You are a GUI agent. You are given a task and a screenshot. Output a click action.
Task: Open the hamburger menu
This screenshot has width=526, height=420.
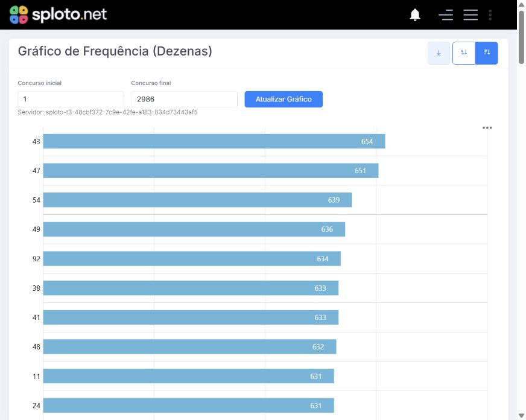point(471,14)
